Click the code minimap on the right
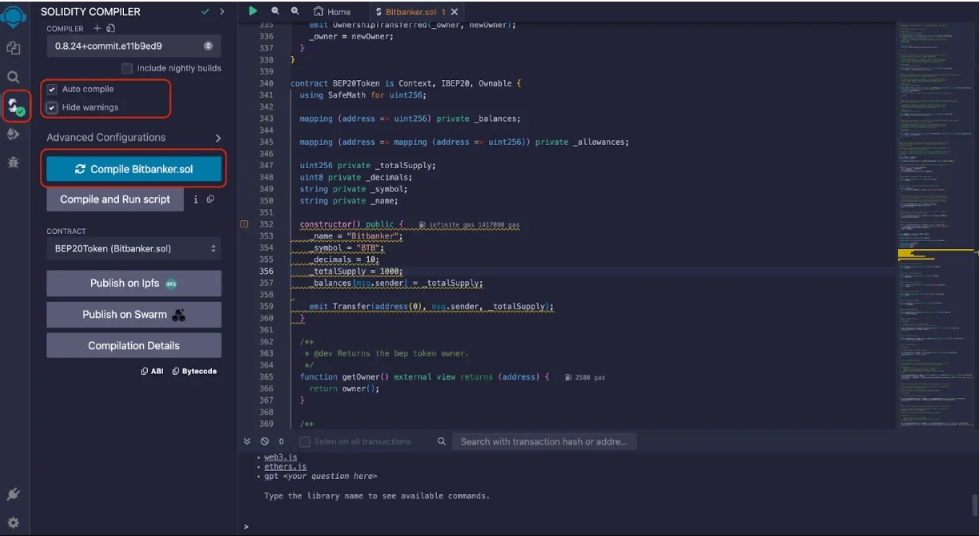Image resolution: width=979 pixels, height=536 pixels. pyautogui.click(x=935, y=225)
